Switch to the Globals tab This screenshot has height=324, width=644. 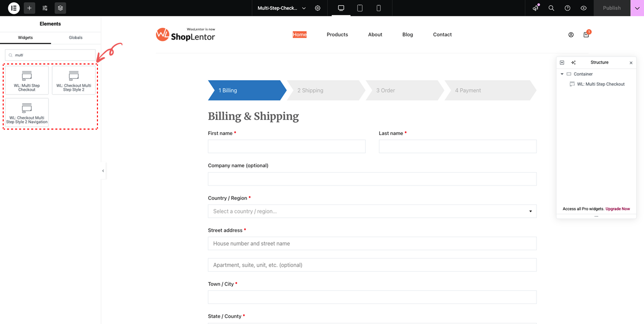coord(75,38)
